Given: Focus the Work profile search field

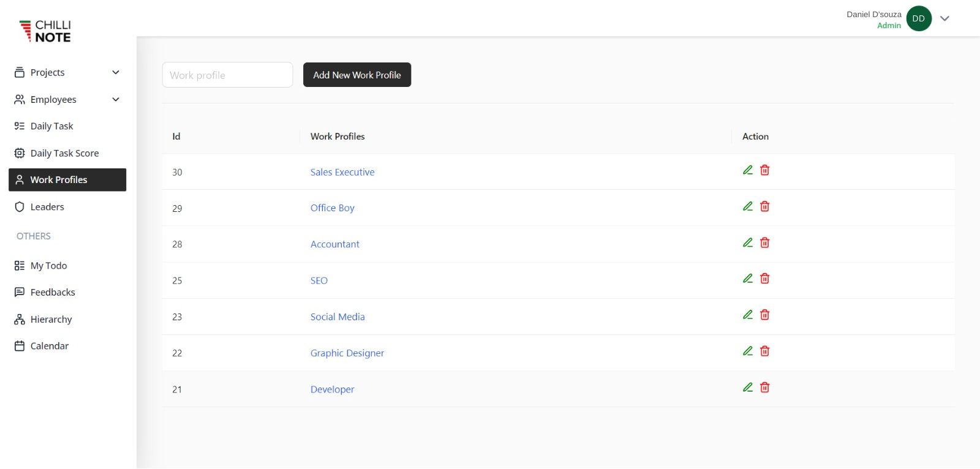Looking at the screenshot, I should [227, 75].
